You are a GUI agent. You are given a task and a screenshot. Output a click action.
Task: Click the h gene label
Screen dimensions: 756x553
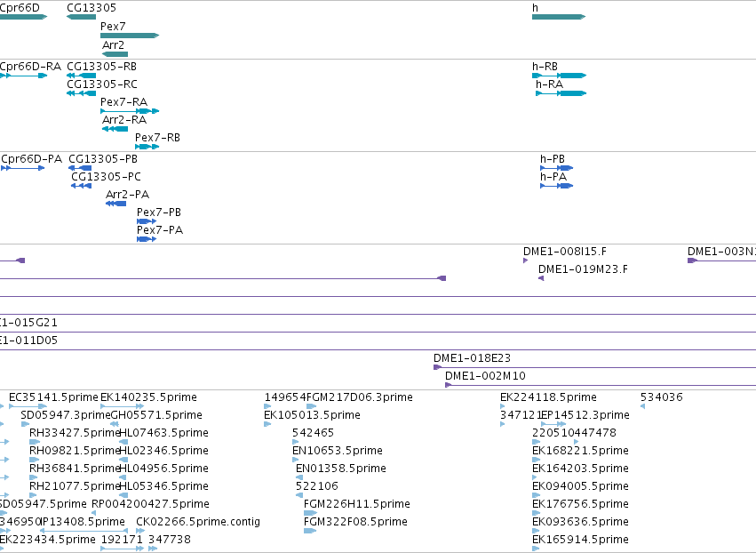click(x=535, y=8)
